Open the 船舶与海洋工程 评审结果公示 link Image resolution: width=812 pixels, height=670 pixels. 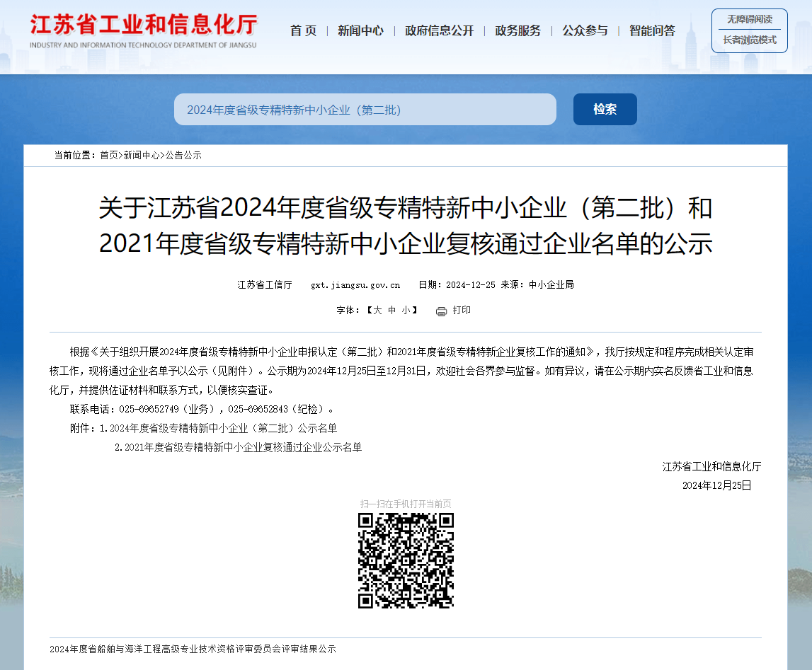[x=193, y=649]
